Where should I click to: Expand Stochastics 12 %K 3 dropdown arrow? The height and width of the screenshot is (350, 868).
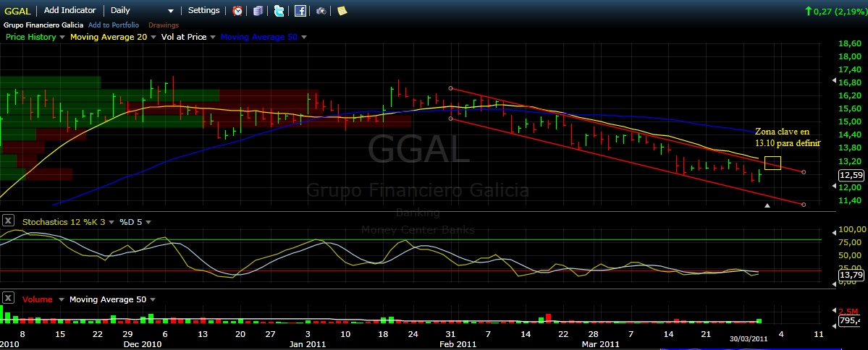[x=111, y=222]
